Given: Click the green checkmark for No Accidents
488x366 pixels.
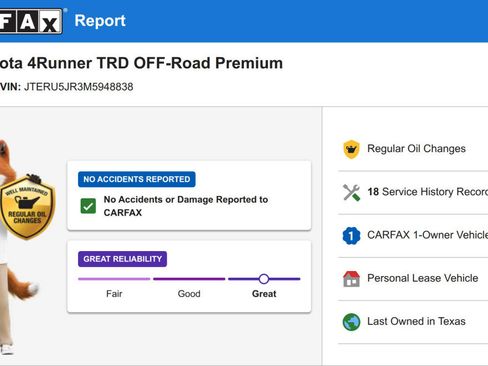Looking at the screenshot, I should click(x=88, y=206).
